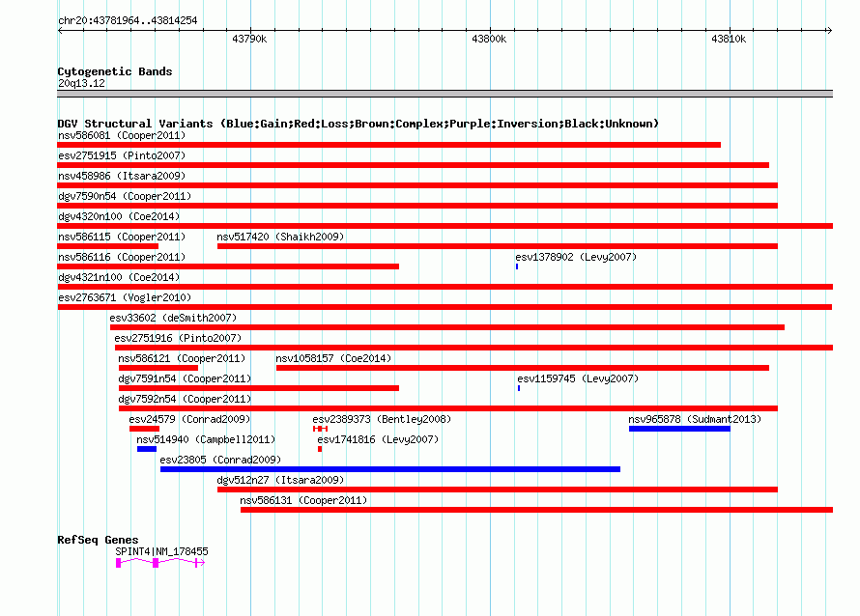Click the 43810k ruler position
The image size is (860, 616).
(729, 39)
